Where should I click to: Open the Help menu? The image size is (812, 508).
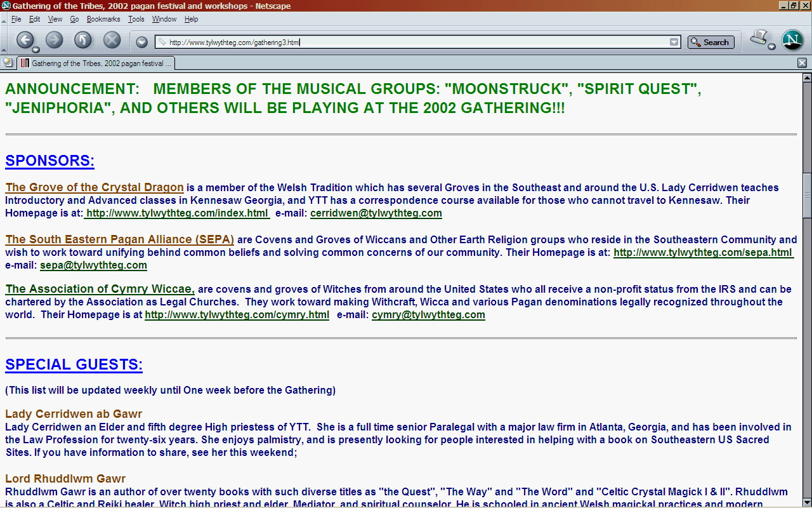[x=191, y=19]
